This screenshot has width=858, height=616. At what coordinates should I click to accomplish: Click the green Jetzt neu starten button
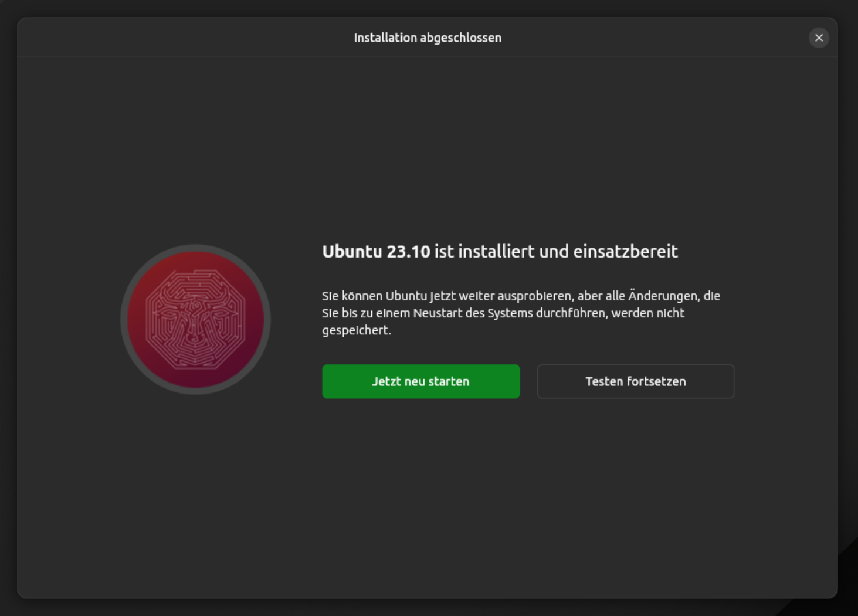pyautogui.click(x=420, y=381)
